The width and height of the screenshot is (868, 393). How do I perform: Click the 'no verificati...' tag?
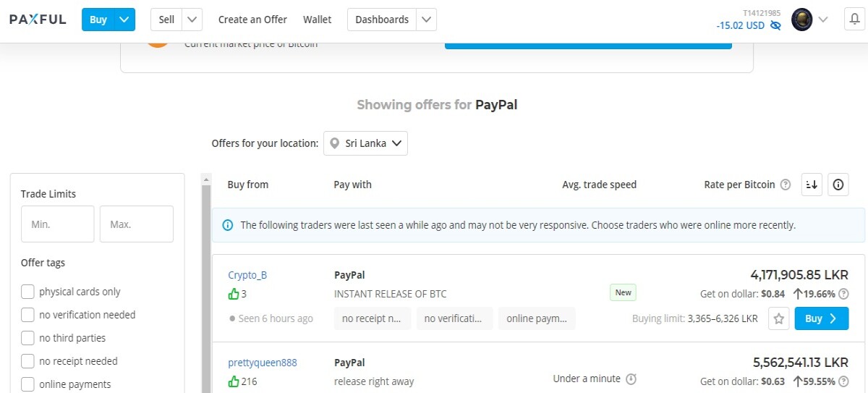click(x=454, y=318)
